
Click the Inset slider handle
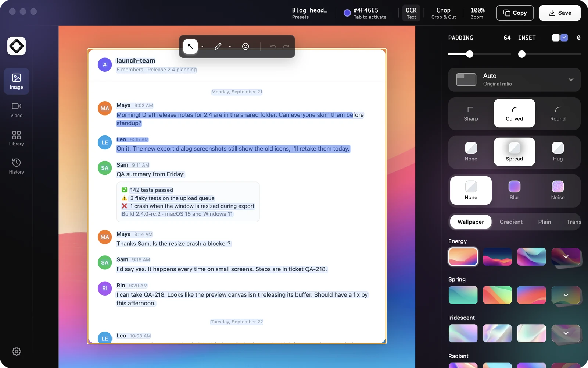tap(522, 54)
